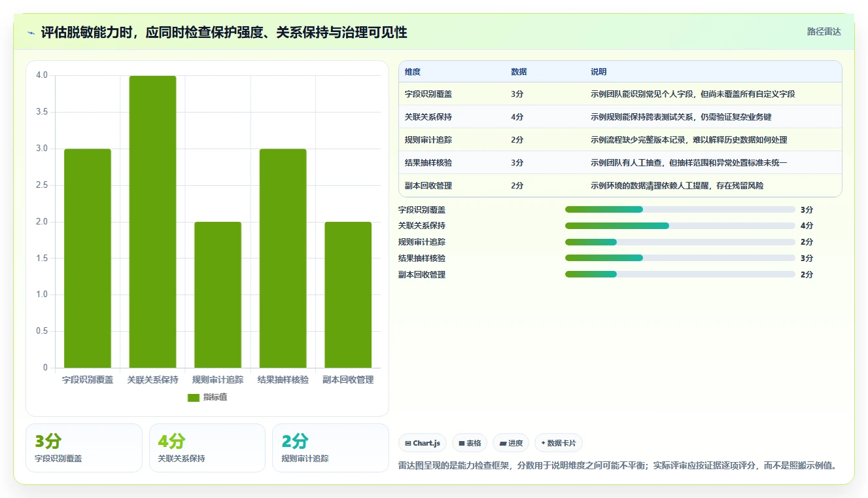This screenshot has height=498, width=868.
Task: Click the title icon before 评估脱敏能力时
Action: coord(31,33)
